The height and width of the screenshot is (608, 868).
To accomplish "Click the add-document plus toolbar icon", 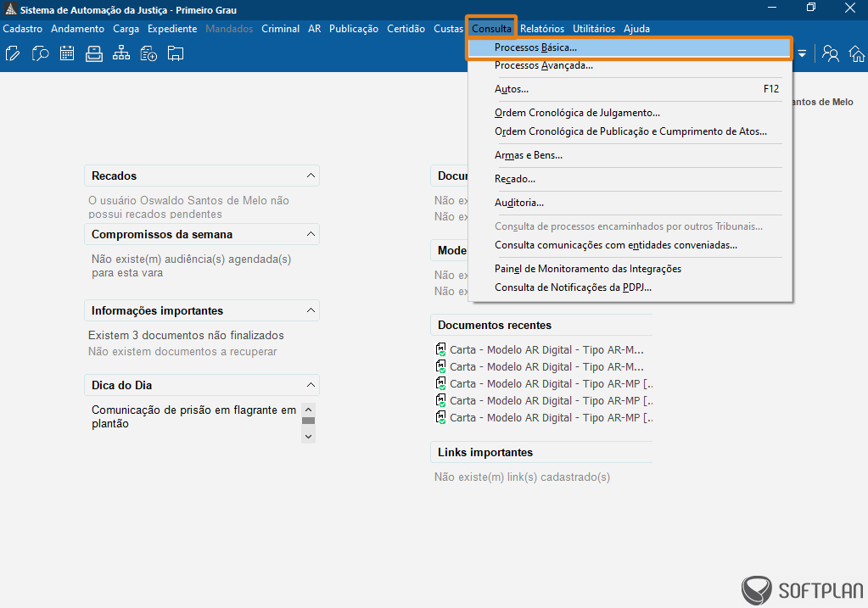I will click(x=148, y=53).
